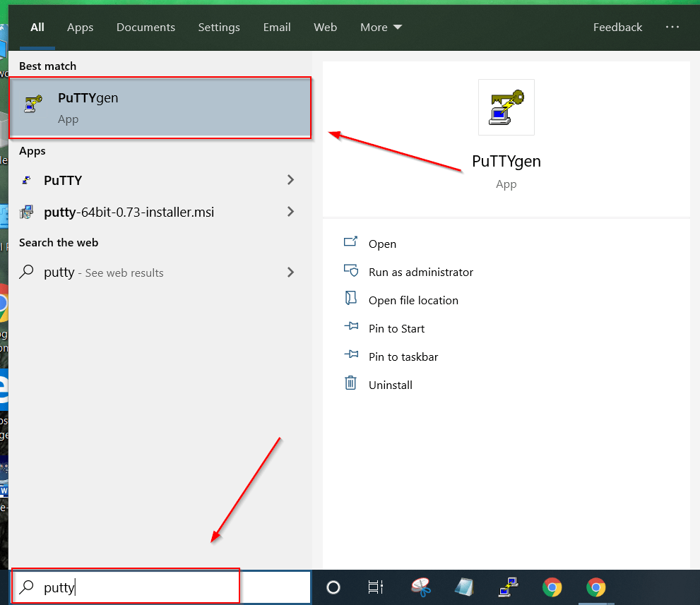
Task: Click the search box containing putty
Action: coord(126,587)
